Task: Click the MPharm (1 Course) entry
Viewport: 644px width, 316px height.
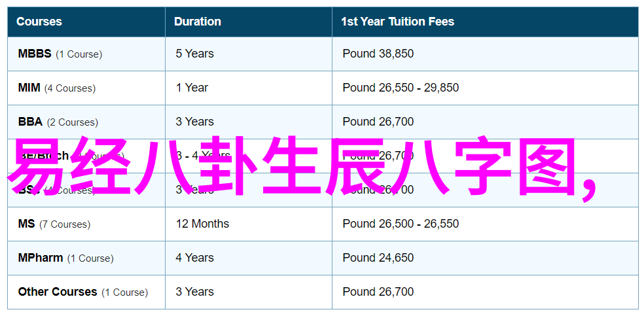Action: coord(65,258)
